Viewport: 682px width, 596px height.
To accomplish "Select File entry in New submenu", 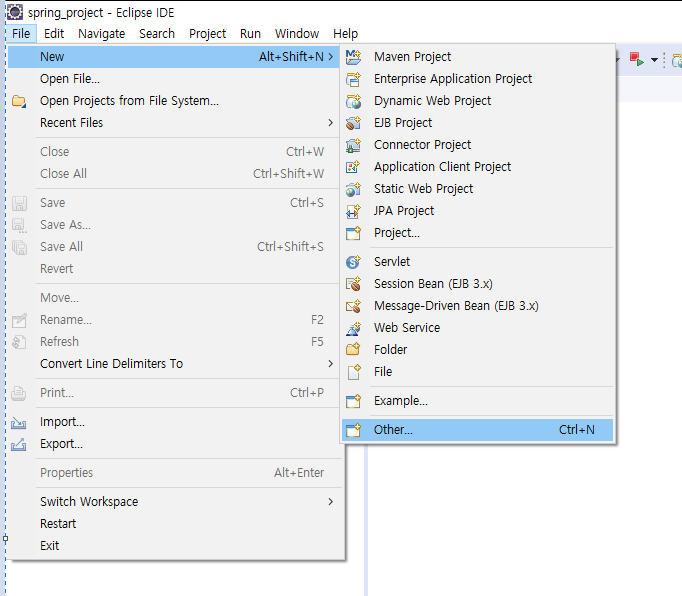I will [478, 372].
